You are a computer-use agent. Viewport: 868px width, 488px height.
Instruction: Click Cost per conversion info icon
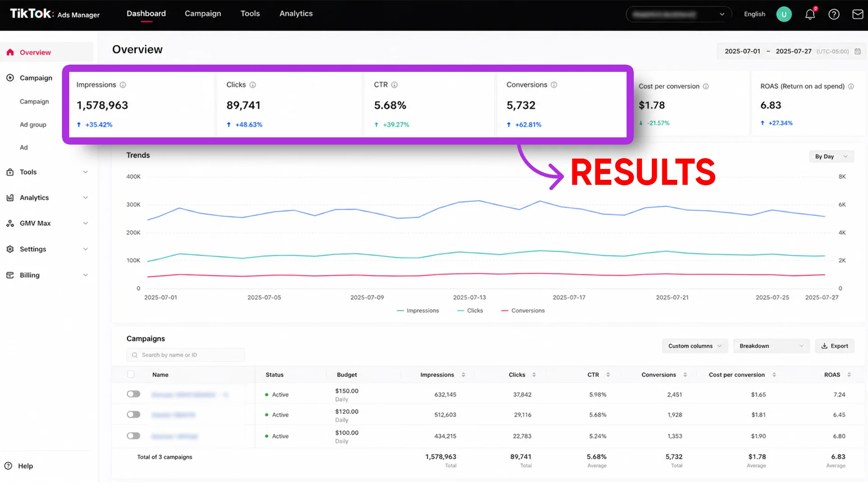706,86
